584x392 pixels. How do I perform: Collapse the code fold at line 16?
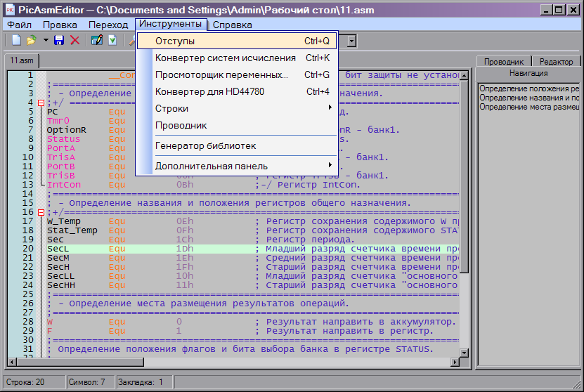41,213
